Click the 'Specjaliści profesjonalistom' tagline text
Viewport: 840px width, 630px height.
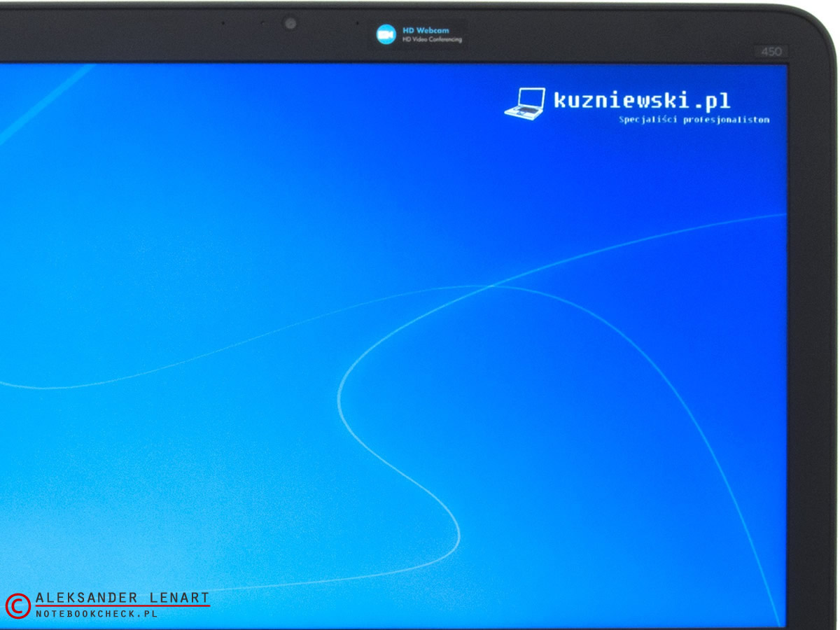click(x=694, y=120)
